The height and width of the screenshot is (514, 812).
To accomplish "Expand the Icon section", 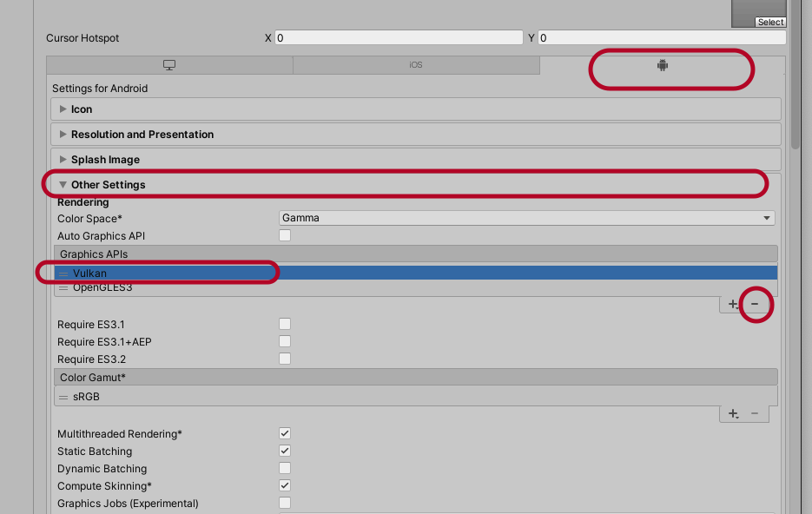I will (x=416, y=109).
